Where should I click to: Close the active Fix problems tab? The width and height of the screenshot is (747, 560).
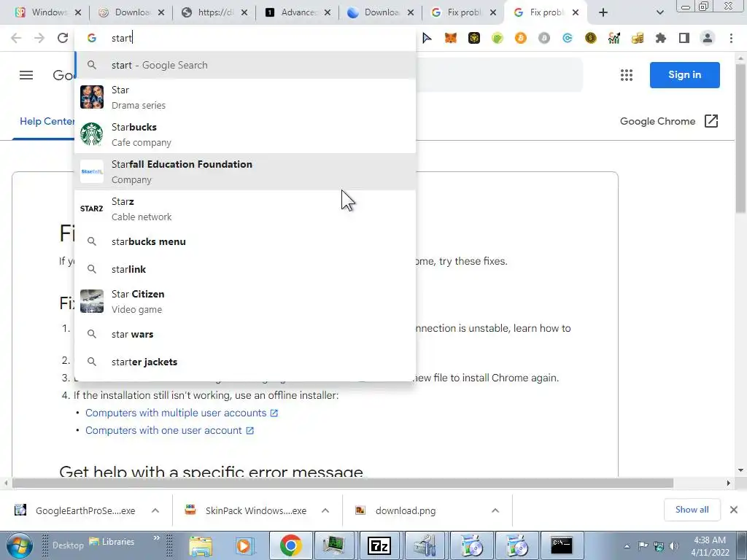click(576, 12)
